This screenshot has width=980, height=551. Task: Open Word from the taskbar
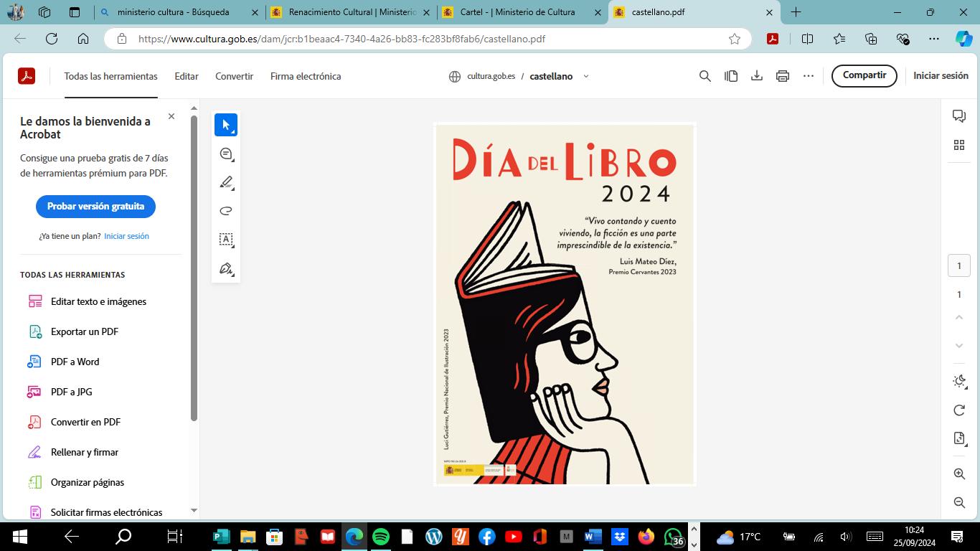593,537
